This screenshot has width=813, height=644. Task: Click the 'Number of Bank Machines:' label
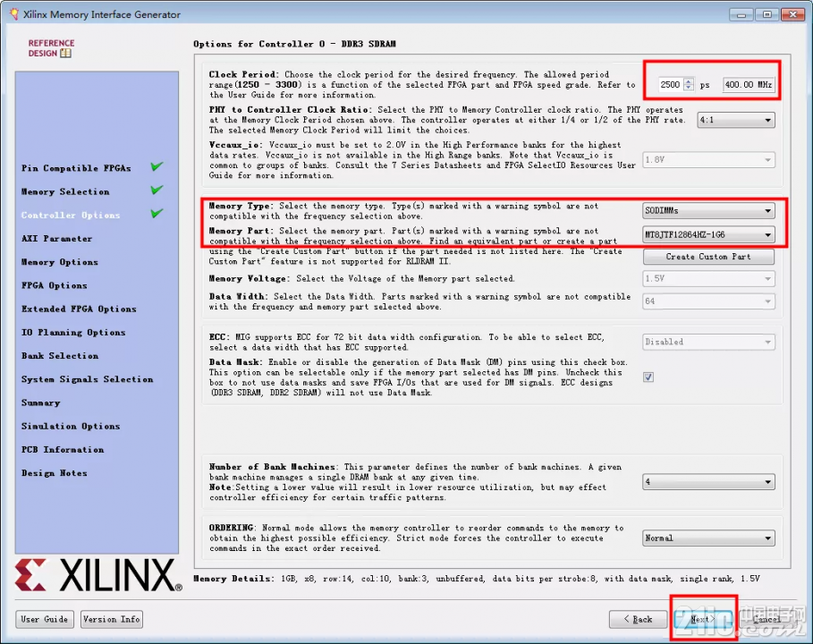click(x=275, y=467)
